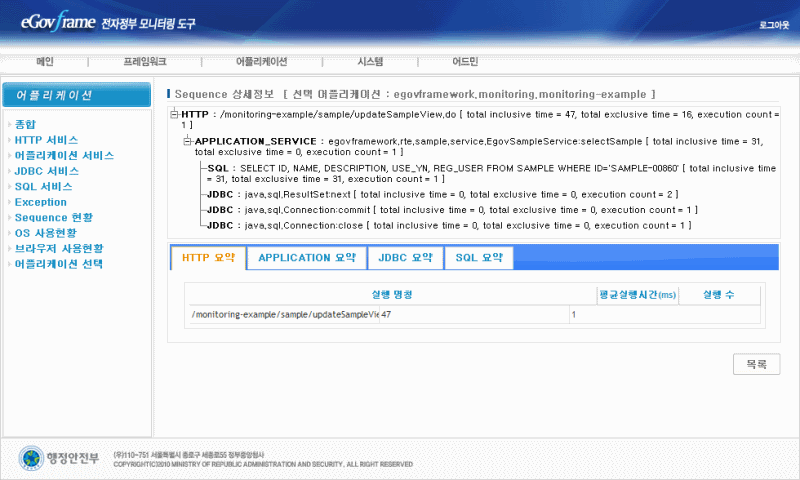Collapse the HTTP root tree node
Viewport: 800px width, 480px height.
(175, 115)
